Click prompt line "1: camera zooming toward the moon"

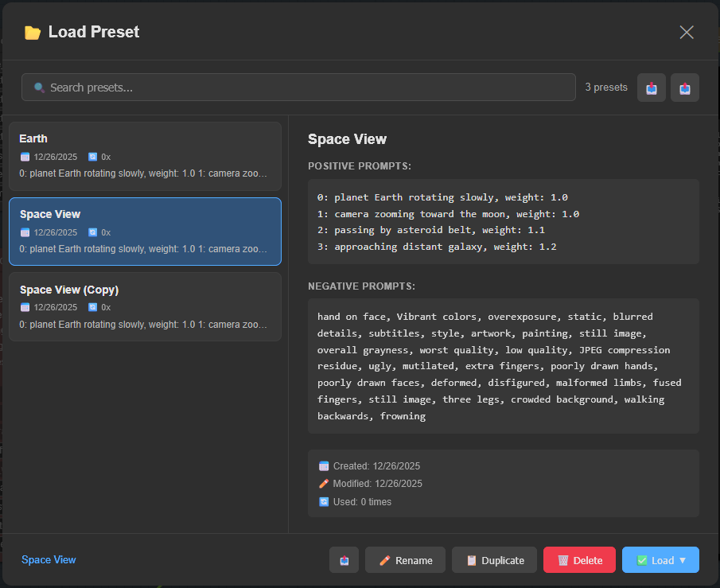click(448, 214)
